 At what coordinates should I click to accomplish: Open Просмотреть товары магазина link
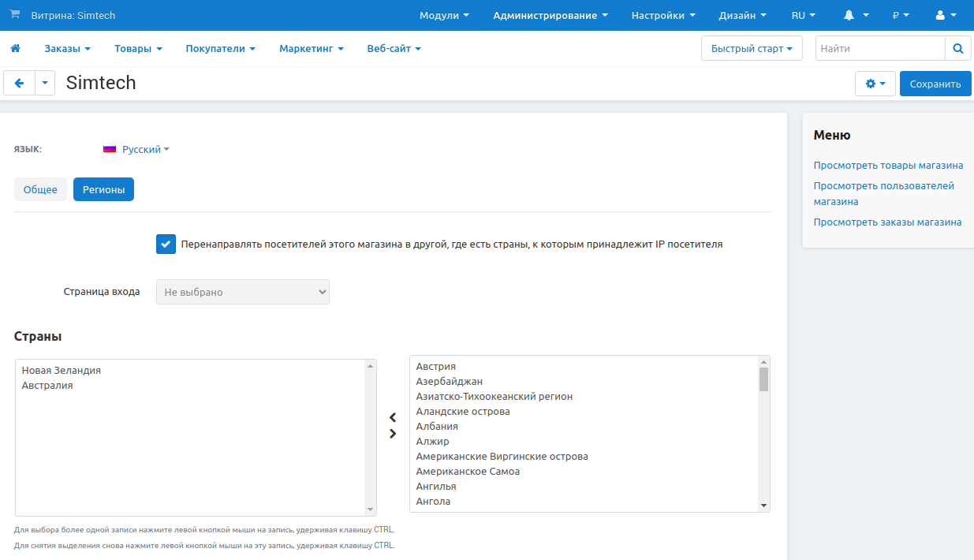coord(888,166)
